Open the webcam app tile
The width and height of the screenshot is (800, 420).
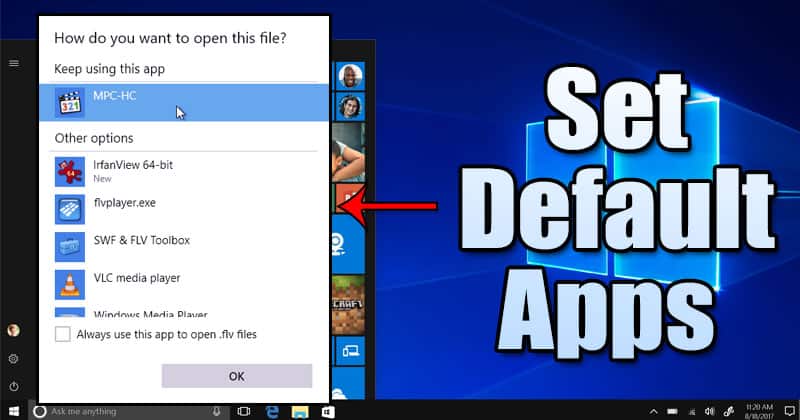[x=348, y=244]
